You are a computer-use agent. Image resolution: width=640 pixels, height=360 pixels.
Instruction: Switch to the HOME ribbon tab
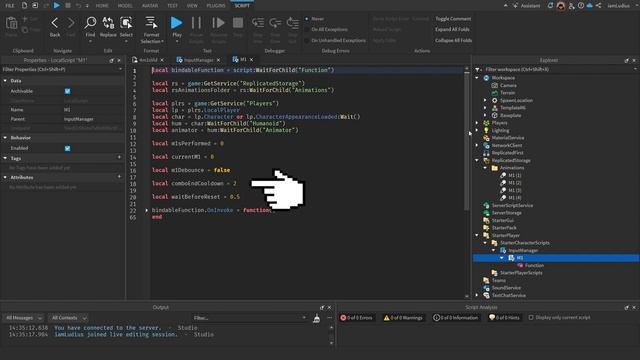pyautogui.click(x=102, y=6)
